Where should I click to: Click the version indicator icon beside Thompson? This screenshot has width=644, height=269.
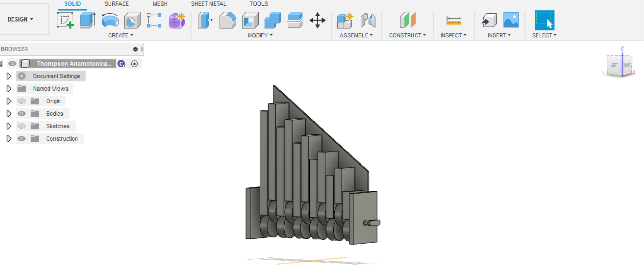pos(121,64)
